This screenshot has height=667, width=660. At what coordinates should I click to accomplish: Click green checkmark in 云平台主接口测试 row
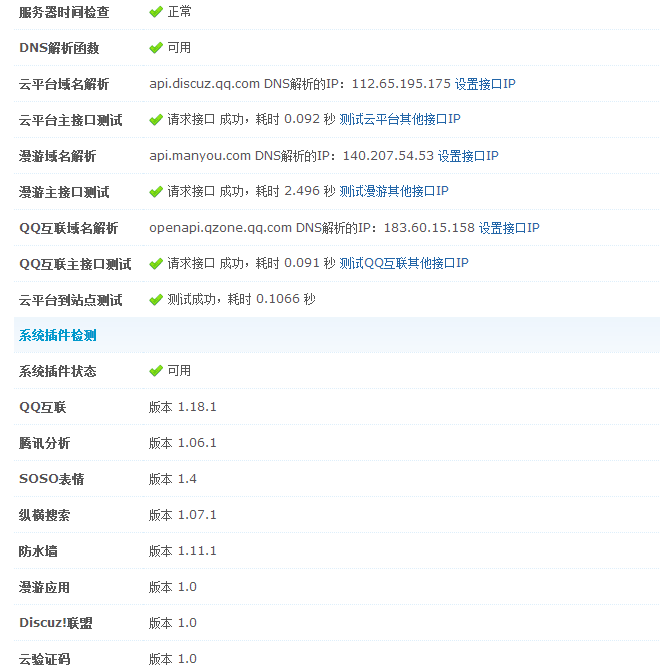coord(156,120)
